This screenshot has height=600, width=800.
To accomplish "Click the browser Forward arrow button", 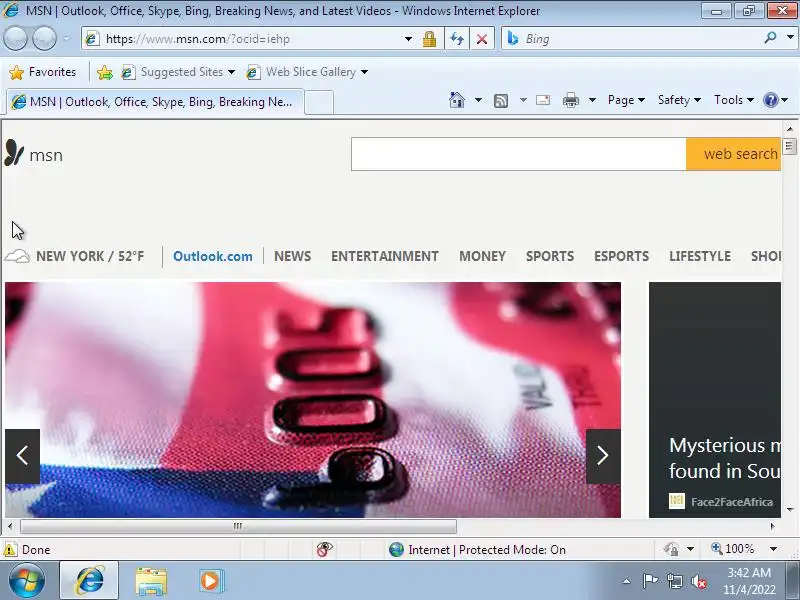I will point(44,39).
